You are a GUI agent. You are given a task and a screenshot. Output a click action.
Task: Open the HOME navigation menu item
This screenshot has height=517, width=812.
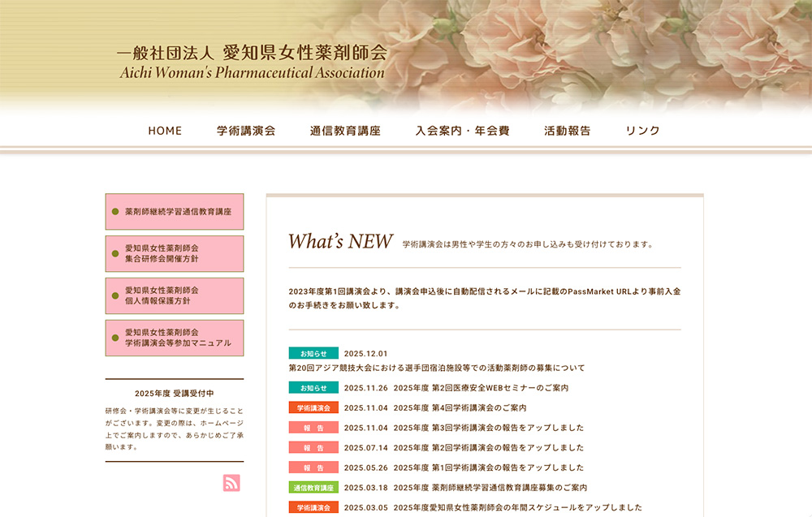tap(165, 131)
